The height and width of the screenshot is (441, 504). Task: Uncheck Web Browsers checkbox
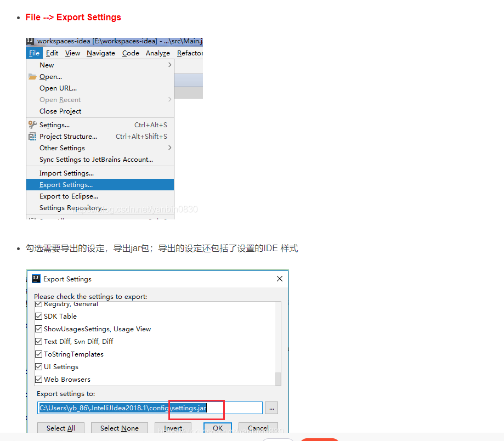click(x=38, y=379)
